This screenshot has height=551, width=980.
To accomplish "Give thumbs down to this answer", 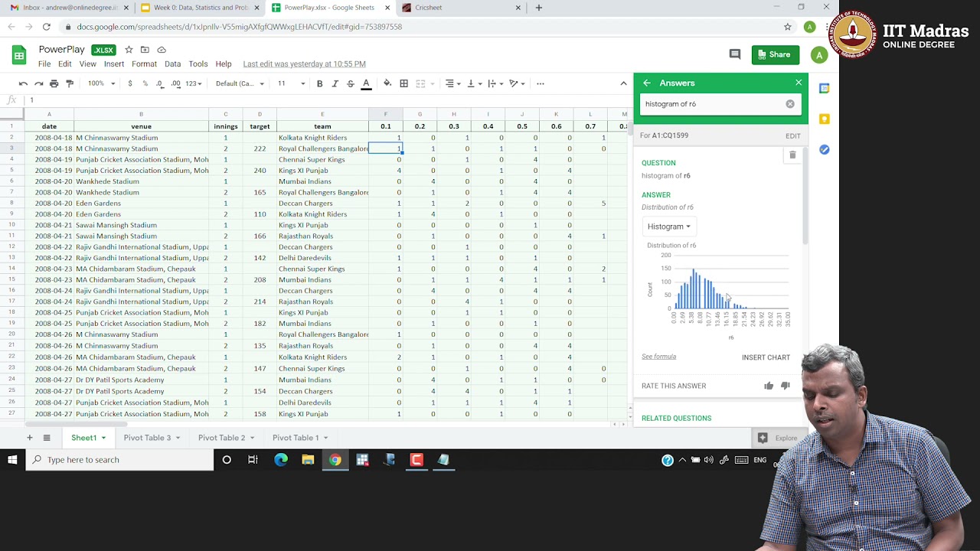I will tap(786, 386).
